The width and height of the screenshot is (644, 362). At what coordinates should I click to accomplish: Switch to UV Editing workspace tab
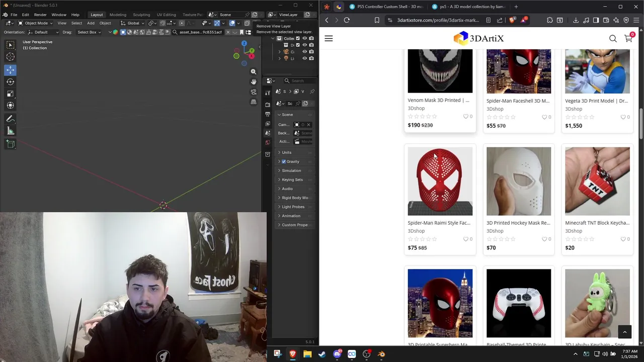[x=166, y=15]
